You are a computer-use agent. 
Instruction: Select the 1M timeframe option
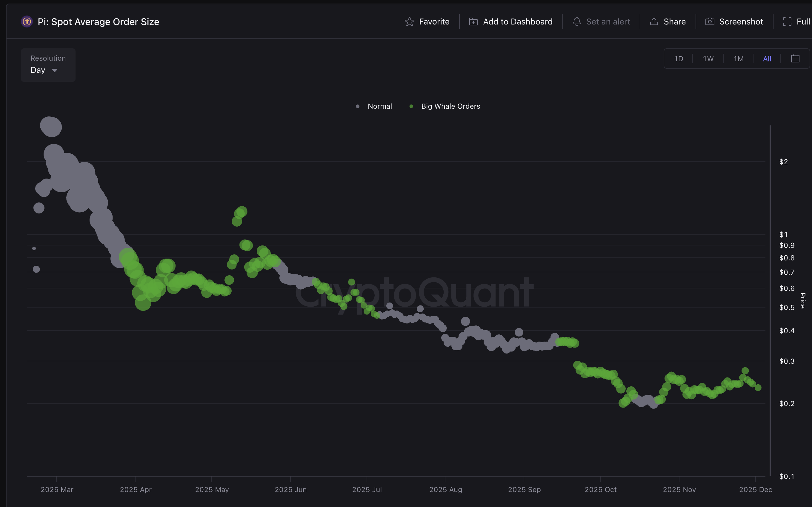tap(739, 58)
